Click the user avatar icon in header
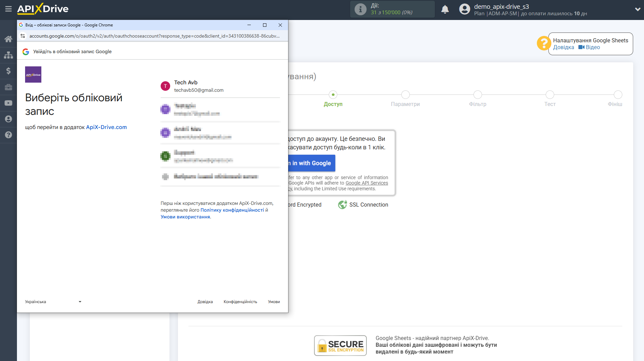Screen dimensions: 644x361 [x=465, y=9]
